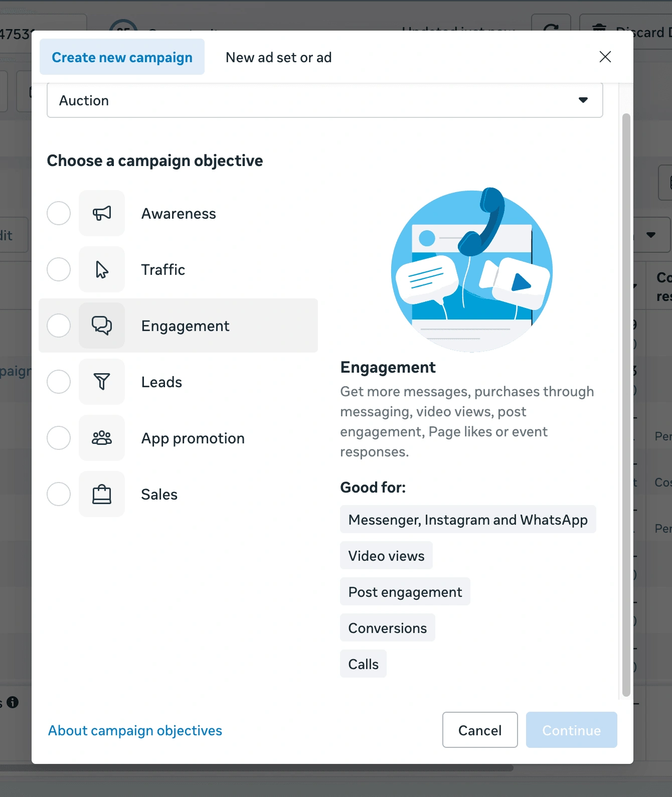The height and width of the screenshot is (797, 672).
Task: Open the Auction buying type dropdown
Action: (324, 100)
